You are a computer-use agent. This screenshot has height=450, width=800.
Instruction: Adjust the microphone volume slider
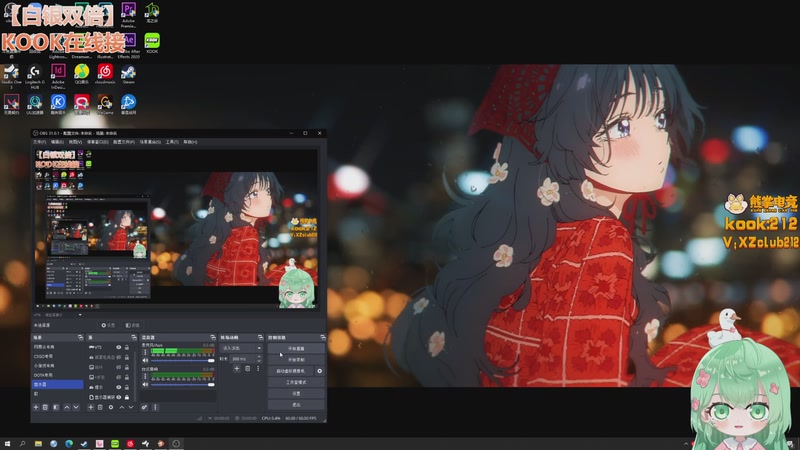point(183,361)
